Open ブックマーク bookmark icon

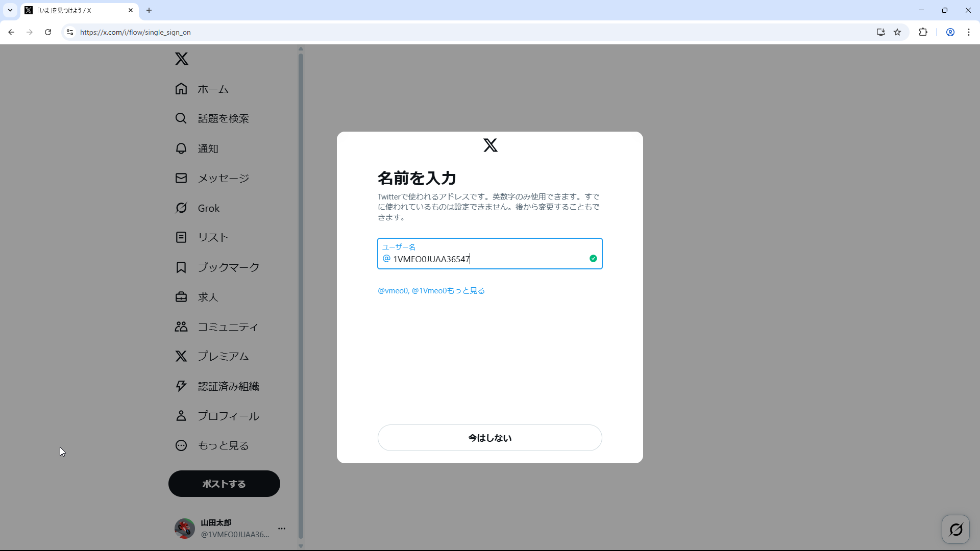coord(181,267)
